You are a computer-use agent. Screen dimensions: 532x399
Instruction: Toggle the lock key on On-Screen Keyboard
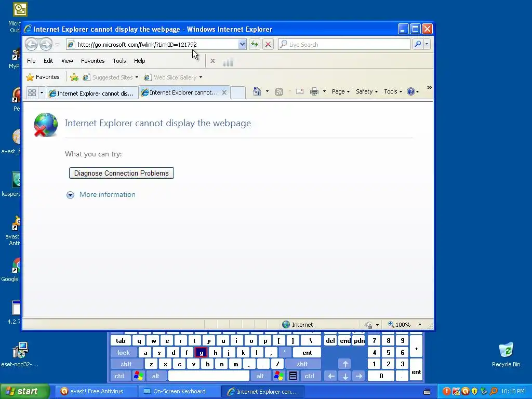point(124,353)
